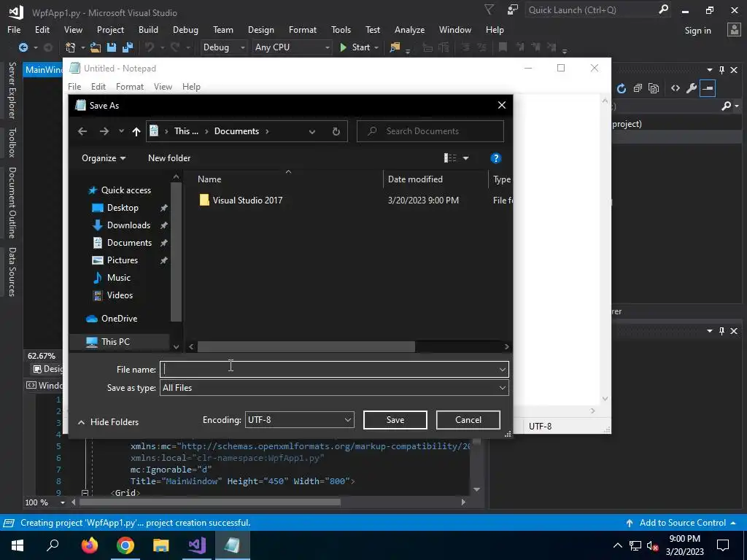
Task: Open Visual Studio's Debug menu
Action: pyautogui.click(x=185, y=29)
